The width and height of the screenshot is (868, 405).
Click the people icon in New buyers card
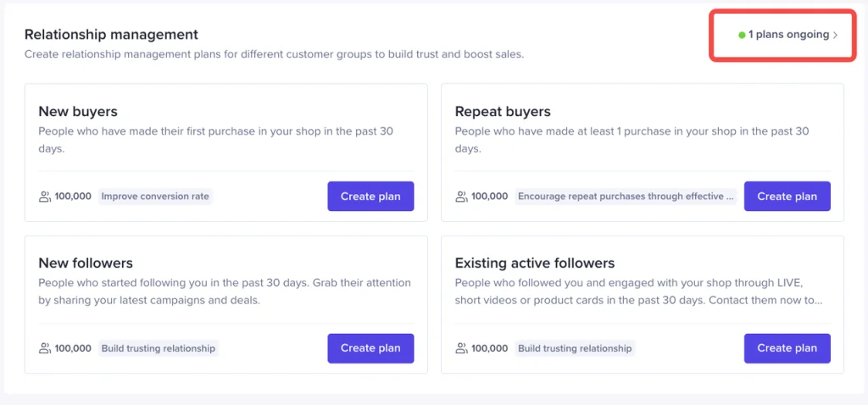(x=44, y=197)
